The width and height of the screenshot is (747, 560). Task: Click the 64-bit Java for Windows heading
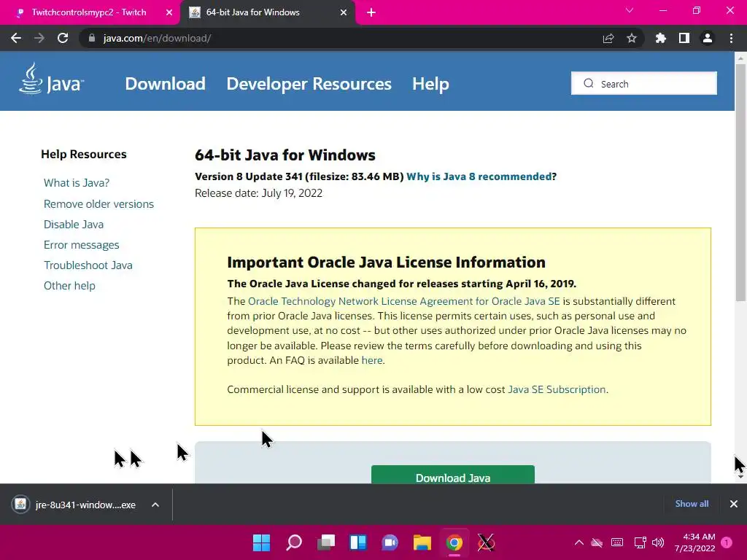tap(285, 155)
